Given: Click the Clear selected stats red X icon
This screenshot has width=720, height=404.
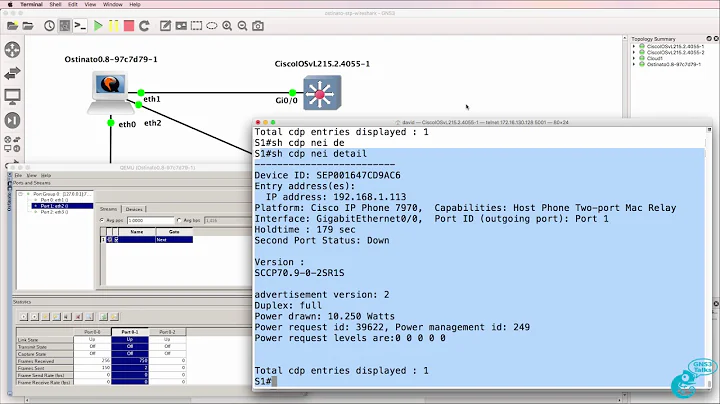Looking at the screenshot, I should click(78, 317).
